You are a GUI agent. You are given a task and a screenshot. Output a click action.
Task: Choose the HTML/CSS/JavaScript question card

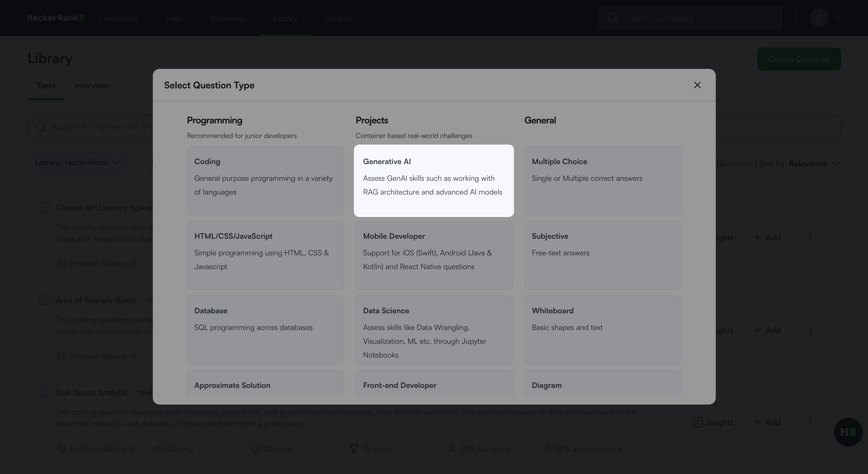[x=265, y=255]
